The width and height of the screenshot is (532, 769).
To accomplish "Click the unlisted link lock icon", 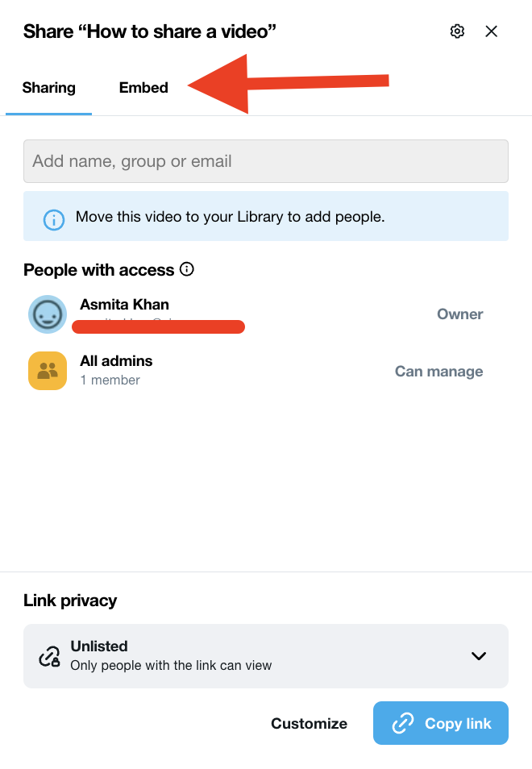I will click(50, 655).
